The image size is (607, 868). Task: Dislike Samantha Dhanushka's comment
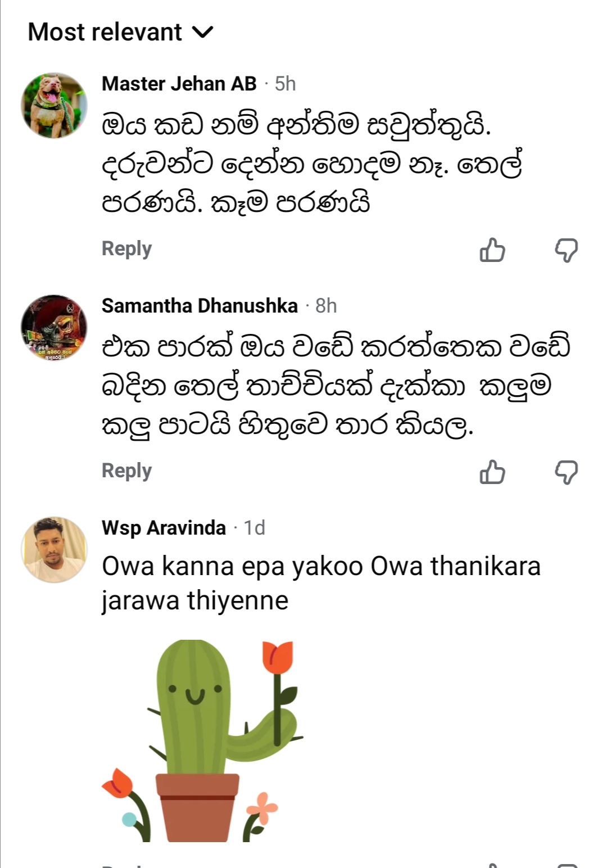(566, 472)
